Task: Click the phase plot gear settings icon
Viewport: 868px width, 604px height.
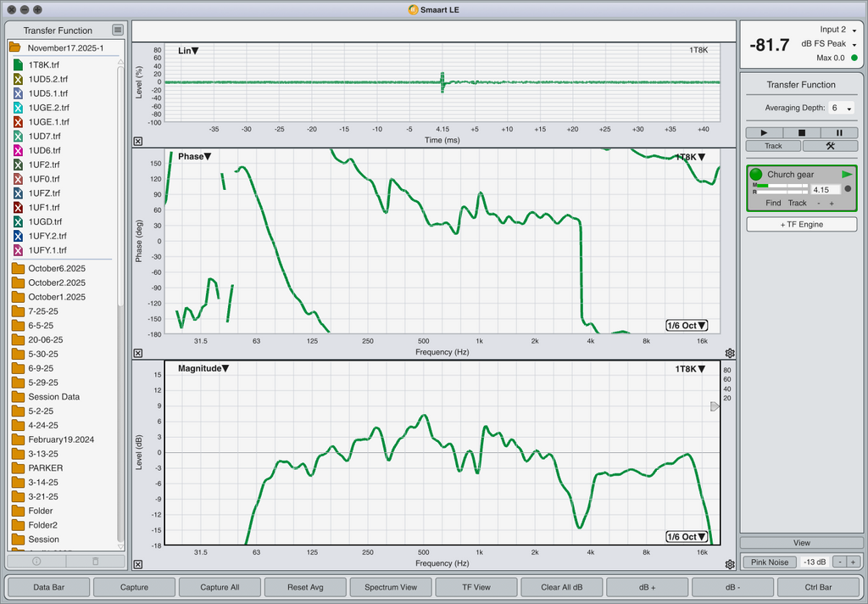Action: point(730,353)
